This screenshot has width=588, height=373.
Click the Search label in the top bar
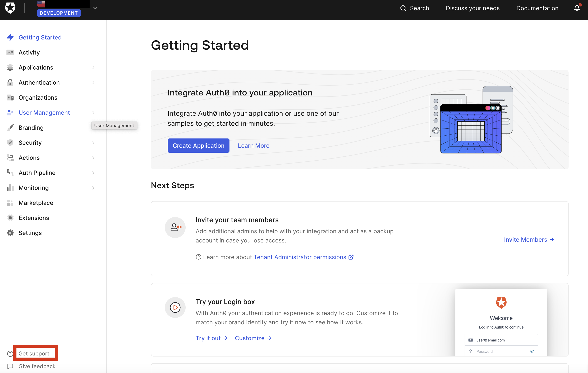point(419,8)
